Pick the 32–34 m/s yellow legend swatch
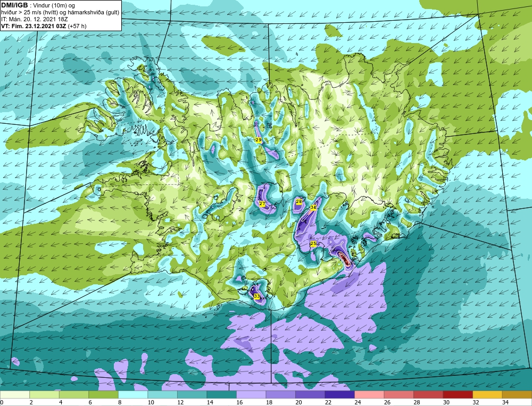Screen dimensions: 532x406 [x=487, y=395]
